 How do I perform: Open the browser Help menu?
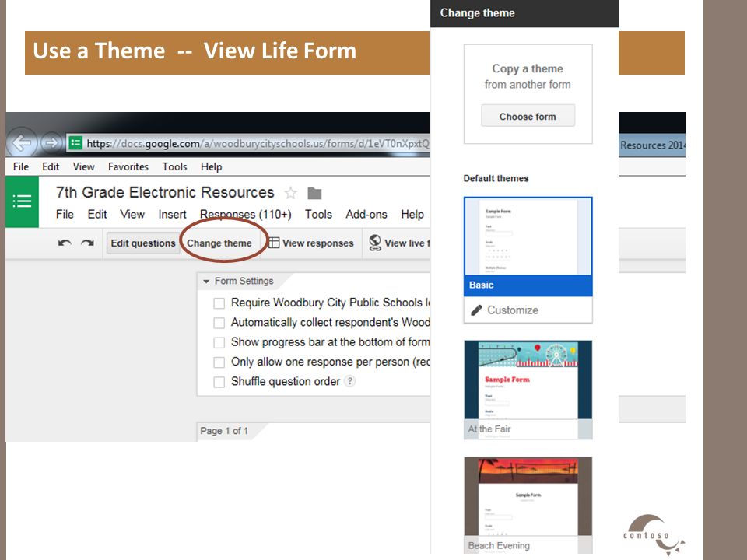pos(211,166)
